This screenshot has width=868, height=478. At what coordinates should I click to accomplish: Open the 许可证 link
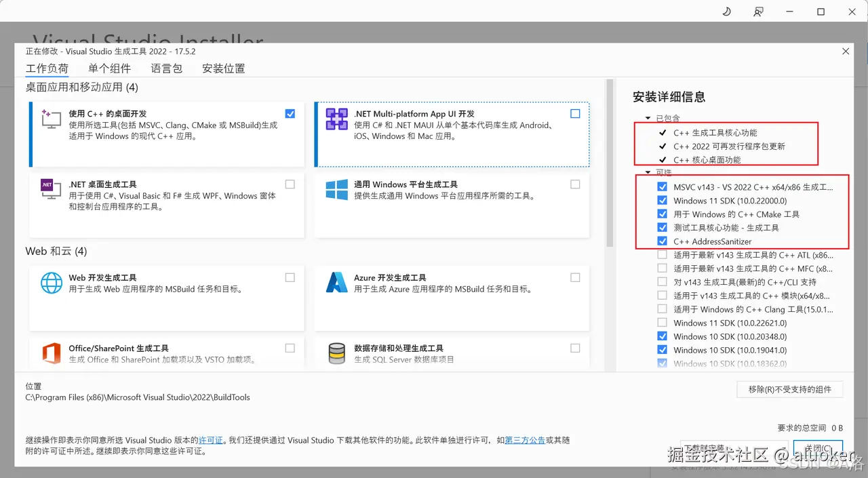click(211, 439)
